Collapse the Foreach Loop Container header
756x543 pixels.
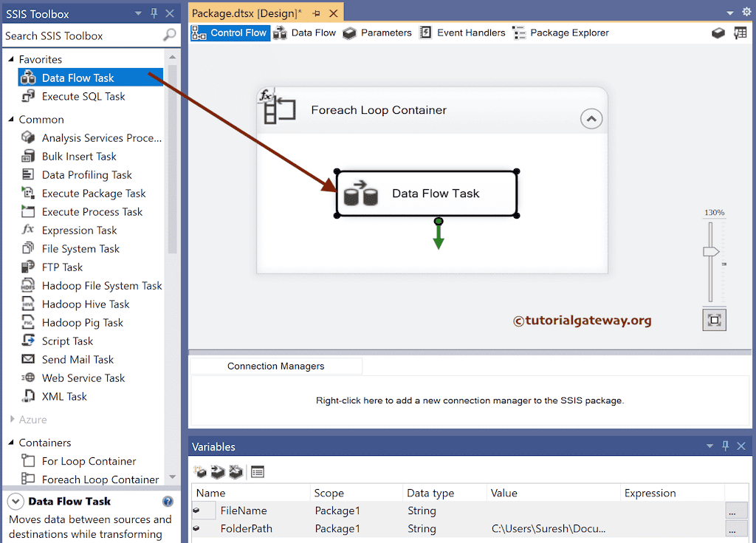[591, 118]
